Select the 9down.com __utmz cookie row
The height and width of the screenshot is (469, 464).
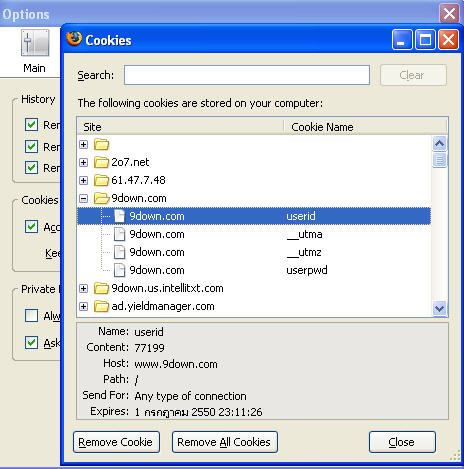tap(254, 252)
